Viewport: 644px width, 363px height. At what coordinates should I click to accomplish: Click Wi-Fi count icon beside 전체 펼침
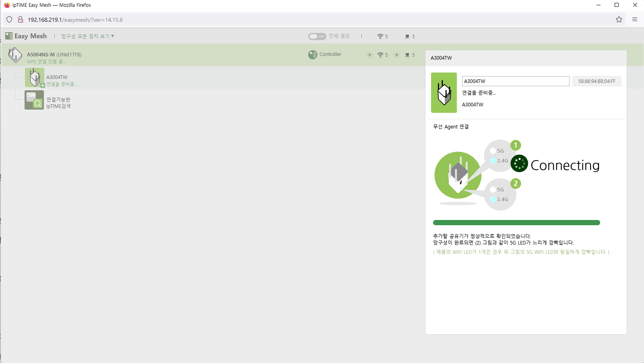click(380, 36)
